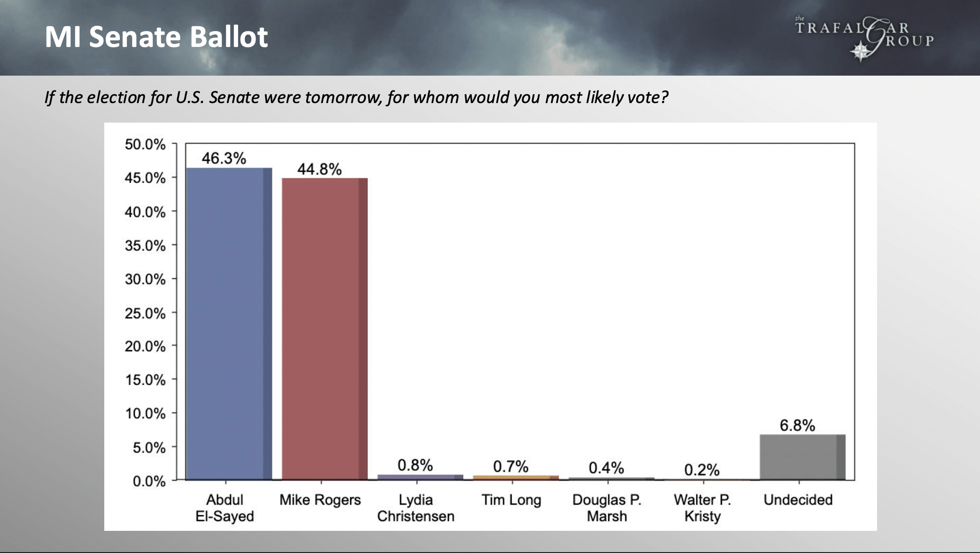980x553 pixels.
Task: Select the red Mike Rogers bar
Action: tap(324, 329)
